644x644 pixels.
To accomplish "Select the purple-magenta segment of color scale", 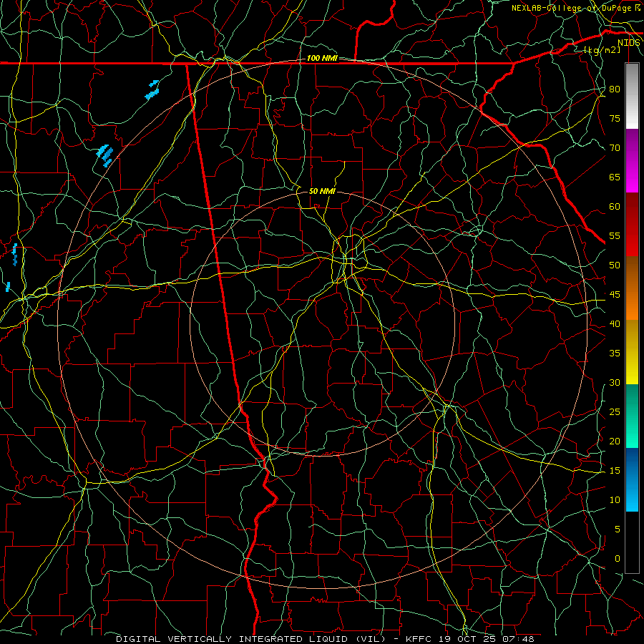I will pos(632,160).
